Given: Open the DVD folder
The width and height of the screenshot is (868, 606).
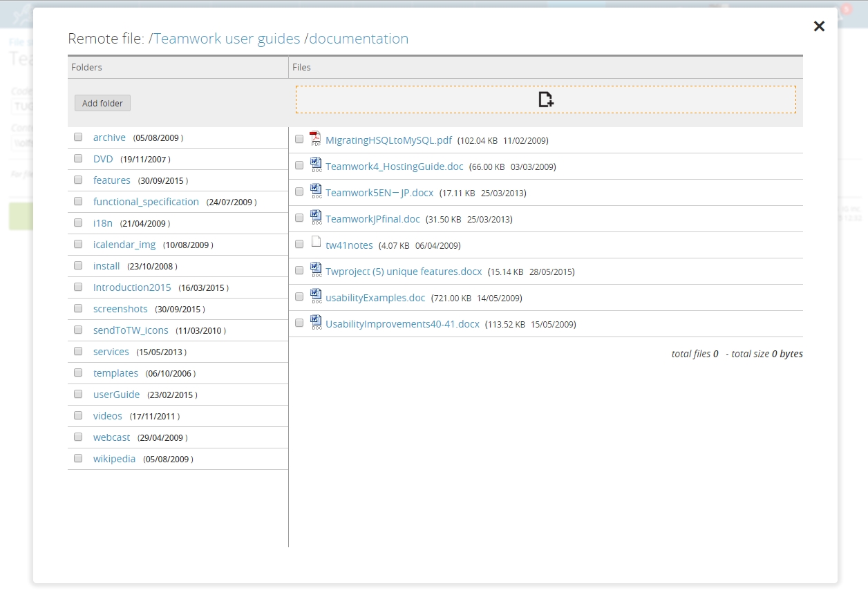Looking at the screenshot, I should click(x=103, y=159).
